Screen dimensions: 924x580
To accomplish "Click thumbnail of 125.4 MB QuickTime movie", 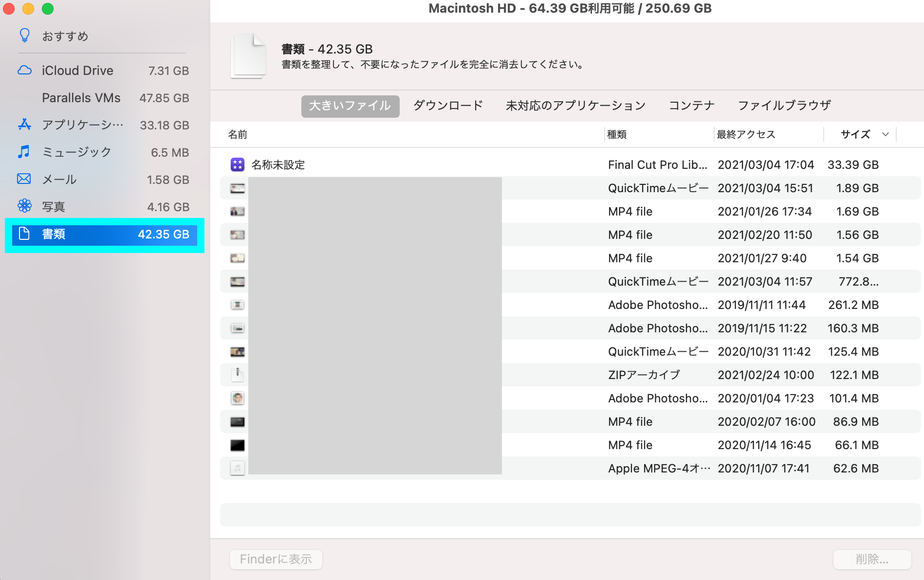I will point(237,351).
